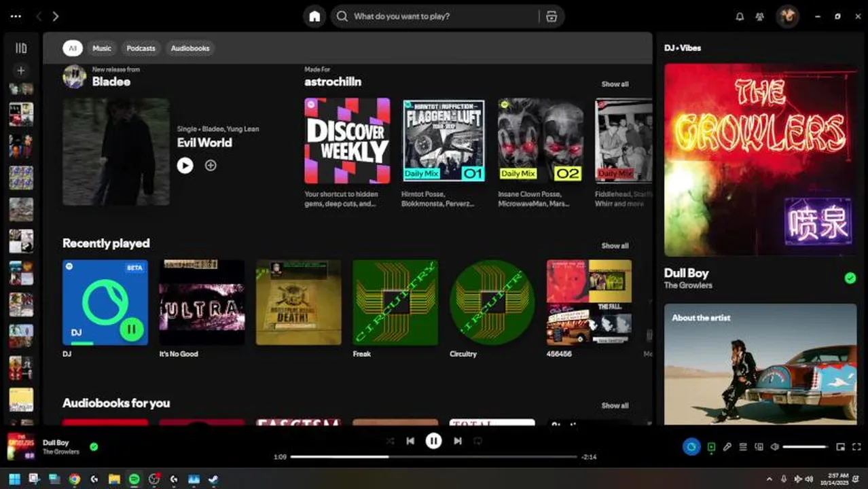Viewport: 868px width, 489px height.
Task: Skip to next track
Action: (458, 441)
